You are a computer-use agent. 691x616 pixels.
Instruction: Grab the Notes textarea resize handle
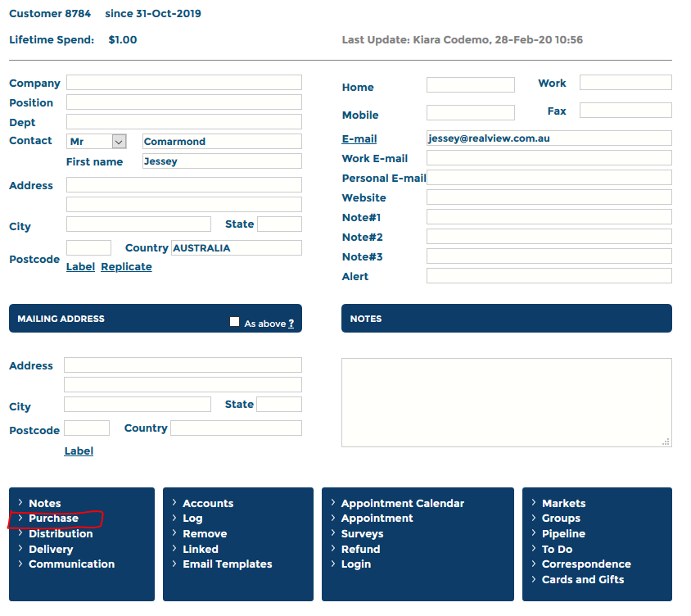(x=666, y=442)
